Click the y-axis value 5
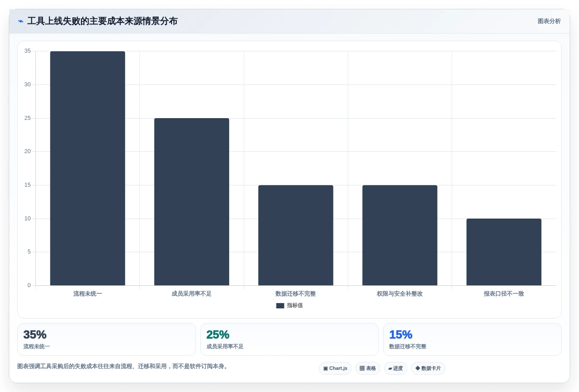The image size is (579, 392). coord(29,252)
